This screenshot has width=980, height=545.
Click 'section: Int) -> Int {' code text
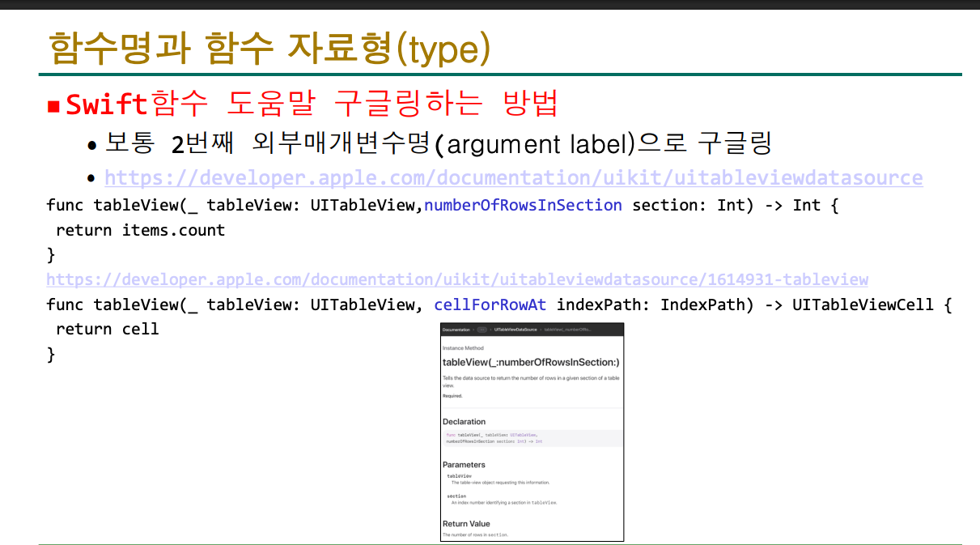736,205
